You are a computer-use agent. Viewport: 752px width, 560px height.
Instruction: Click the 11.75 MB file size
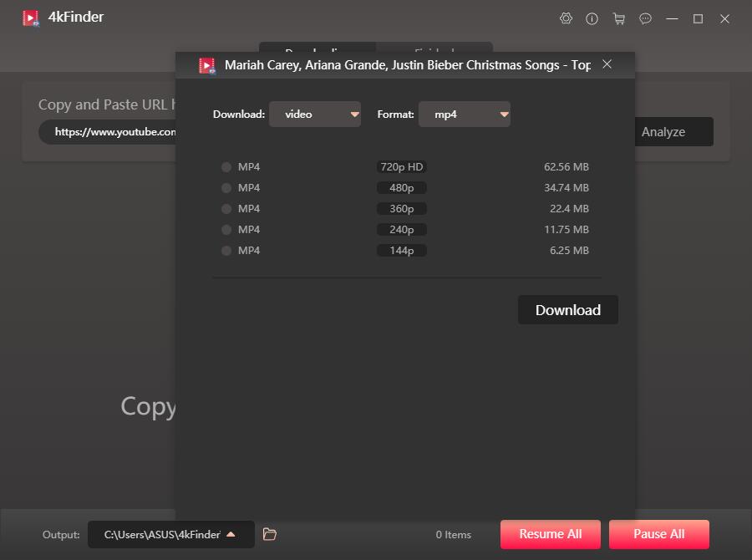pyautogui.click(x=566, y=229)
